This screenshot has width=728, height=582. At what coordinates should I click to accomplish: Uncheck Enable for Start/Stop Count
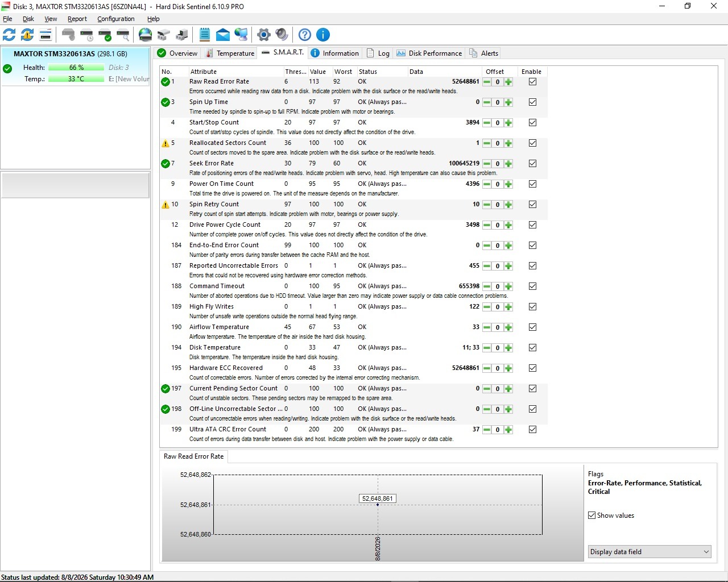tap(532, 123)
